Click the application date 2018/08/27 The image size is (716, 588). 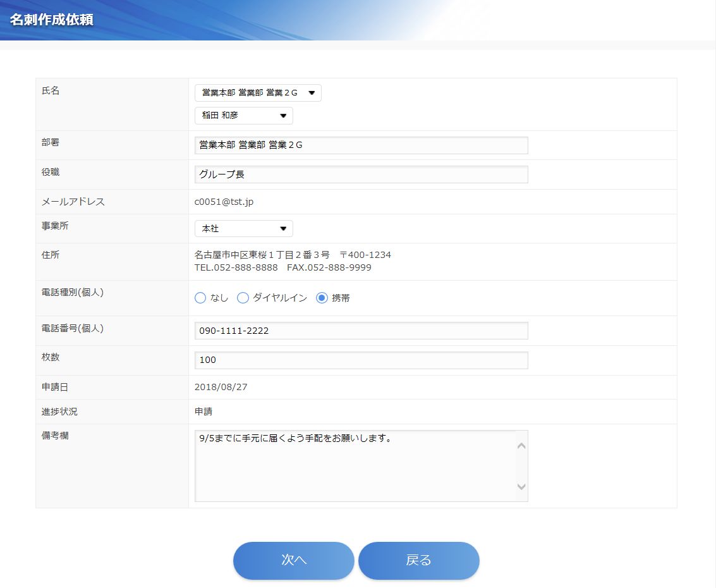pyautogui.click(x=221, y=387)
